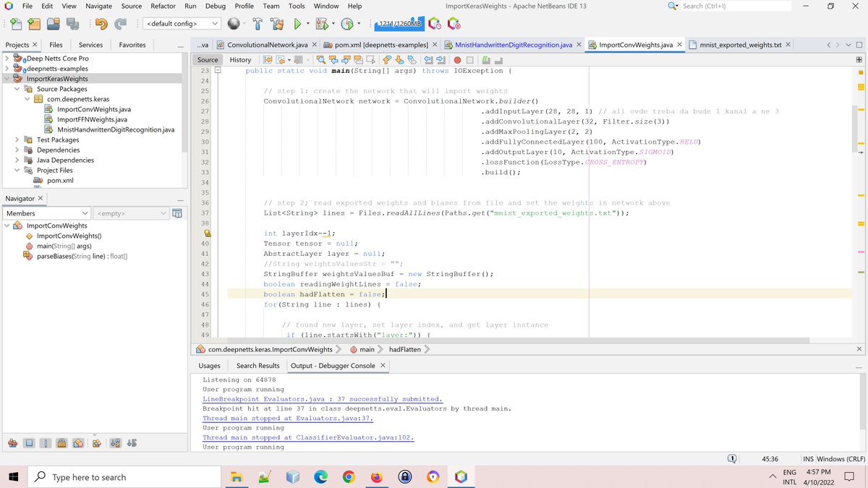Expand the Dependencies node

point(17,150)
